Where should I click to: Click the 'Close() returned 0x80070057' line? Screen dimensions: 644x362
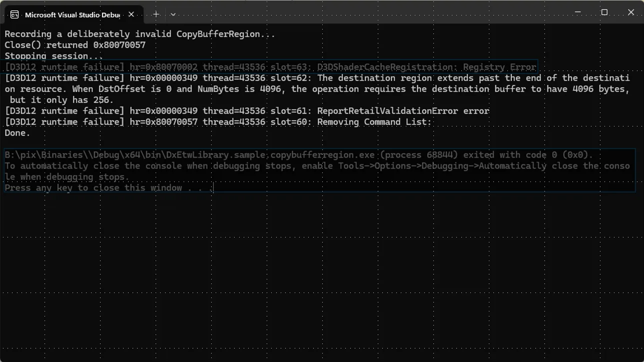click(x=75, y=45)
